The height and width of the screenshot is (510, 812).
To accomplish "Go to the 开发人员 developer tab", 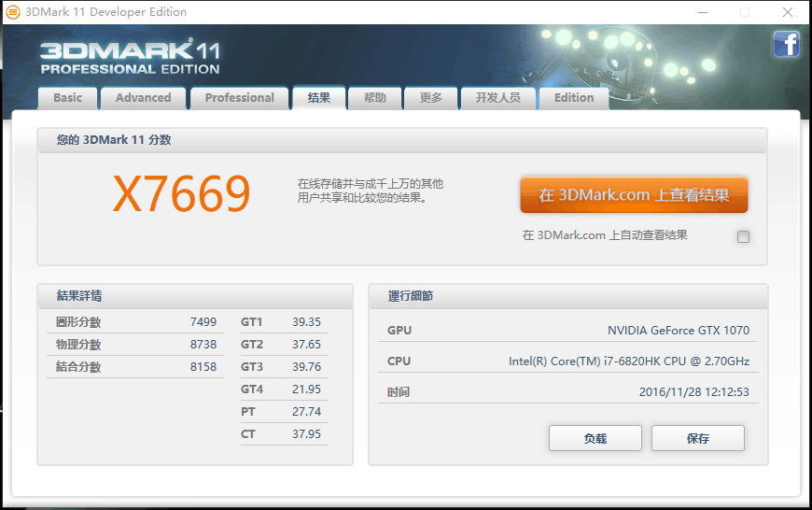I will pos(498,98).
